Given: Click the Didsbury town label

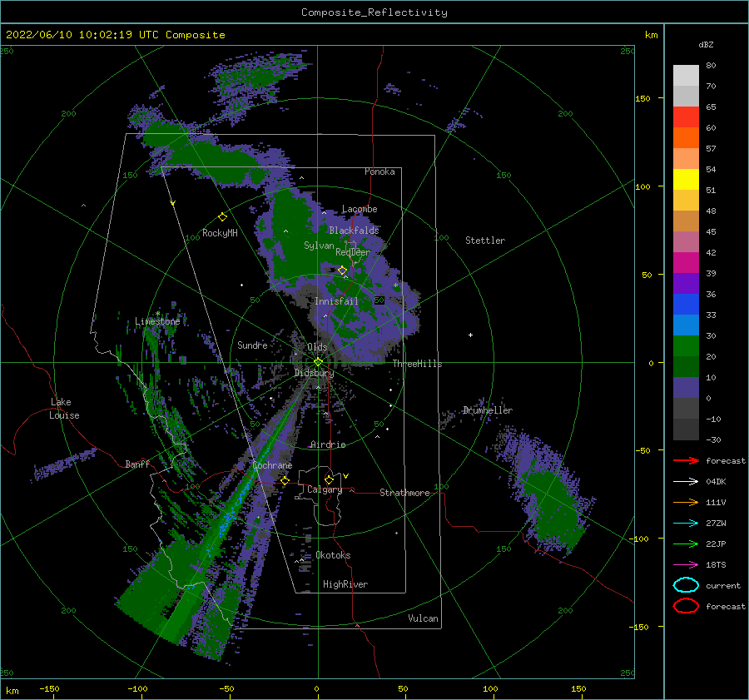Looking at the screenshot, I should (315, 373).
